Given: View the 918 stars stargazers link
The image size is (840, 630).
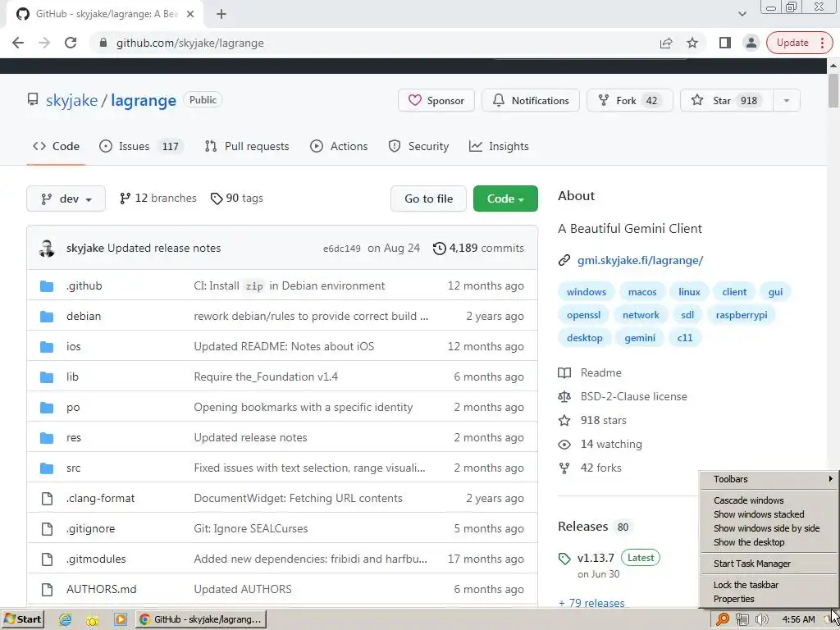Looking at the screenshot, I should click(592, 421).
